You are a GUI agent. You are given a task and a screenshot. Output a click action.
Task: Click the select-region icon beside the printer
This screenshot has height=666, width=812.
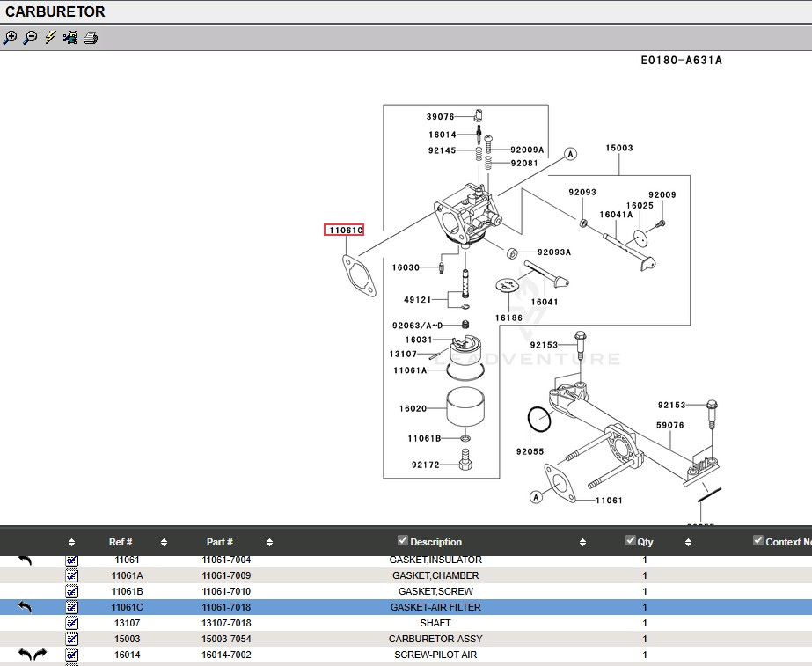pos(70,38)
